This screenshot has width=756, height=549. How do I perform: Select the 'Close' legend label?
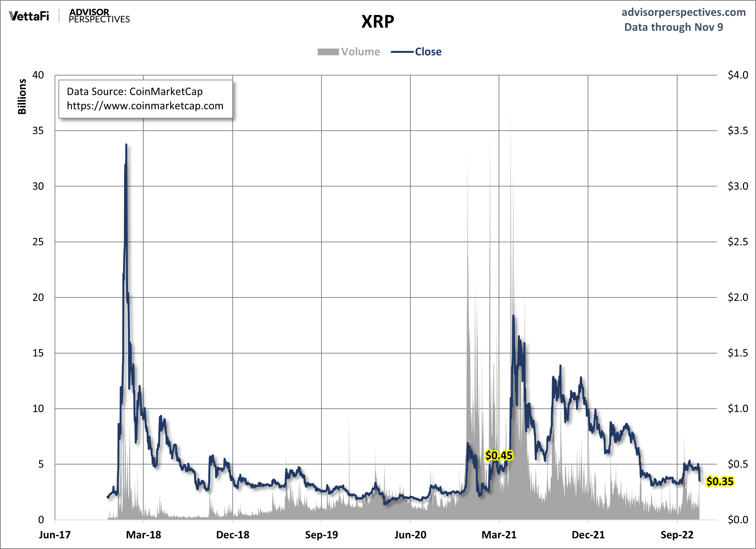tap(428, 52)
